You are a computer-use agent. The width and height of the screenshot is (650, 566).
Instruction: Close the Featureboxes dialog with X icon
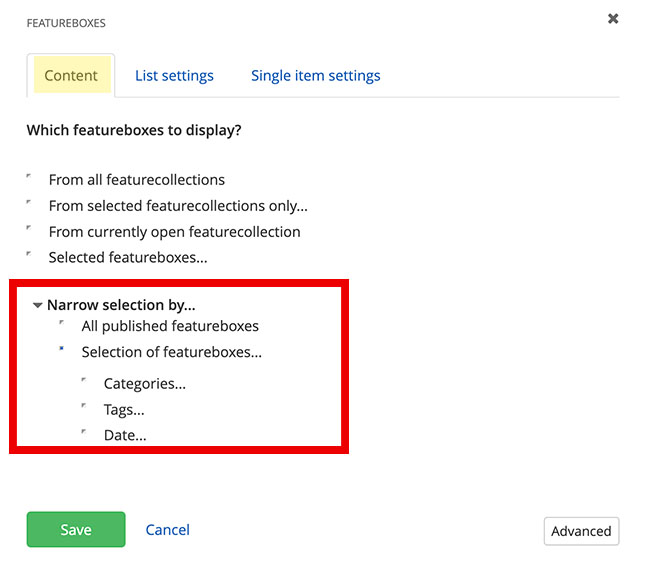coord(613,18)
